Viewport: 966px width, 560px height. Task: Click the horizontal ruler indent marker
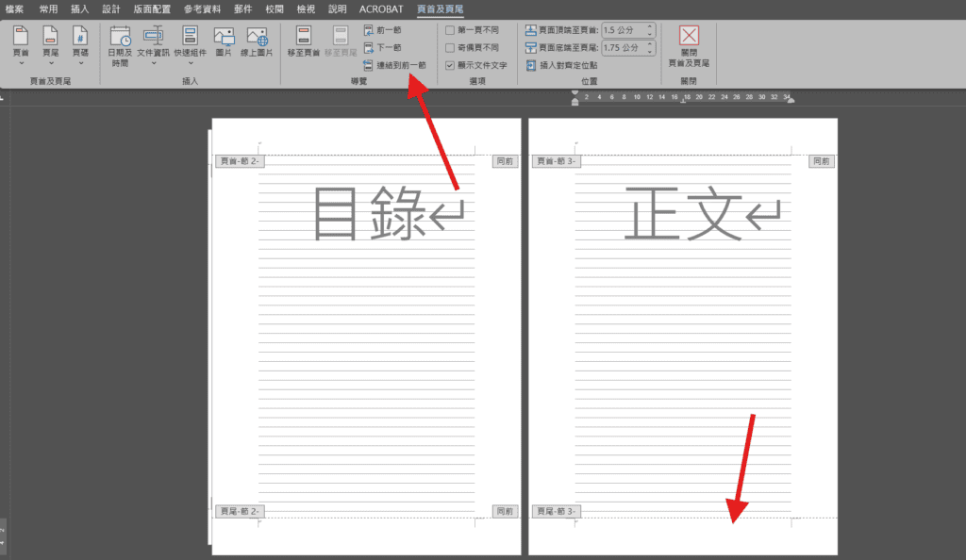575,98
